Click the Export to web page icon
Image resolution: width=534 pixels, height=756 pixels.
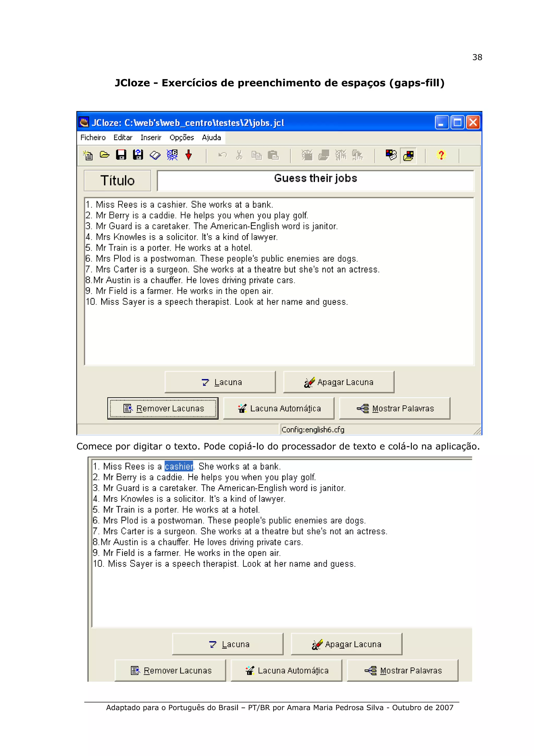click(172, 155)
